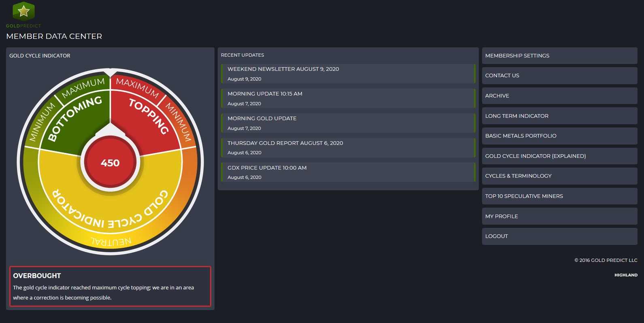644x323 pixels.
Task: Open Long Term Indicator
Action: (x=559, y=116)
